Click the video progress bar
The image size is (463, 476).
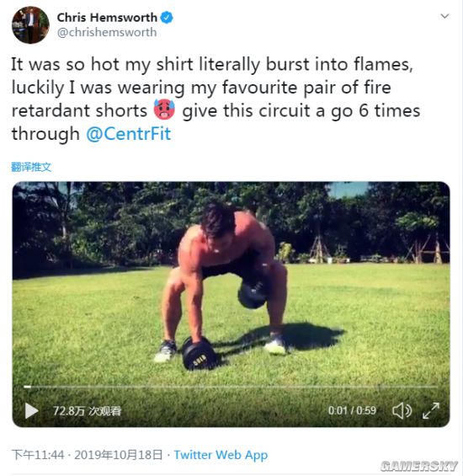(231, 387)
